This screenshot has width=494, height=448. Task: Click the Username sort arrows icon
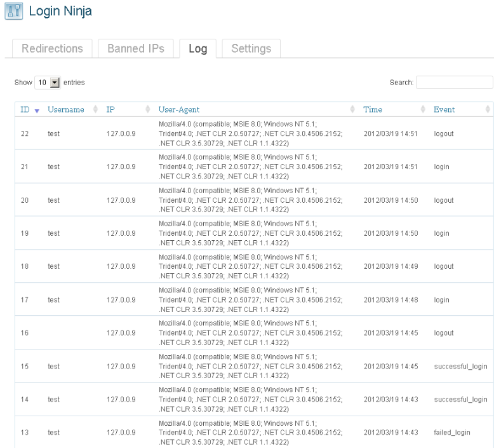point(95,109)
